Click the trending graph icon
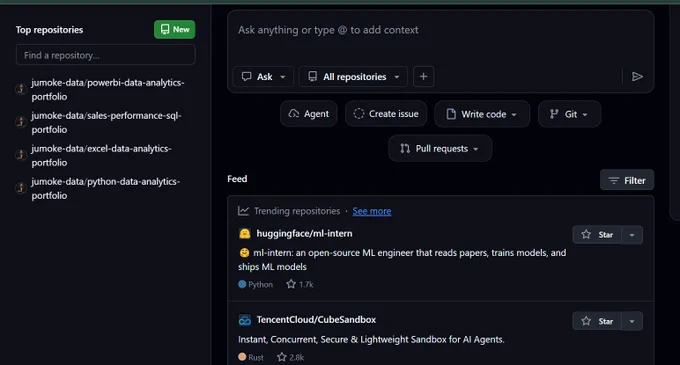 tap(243, 211)
